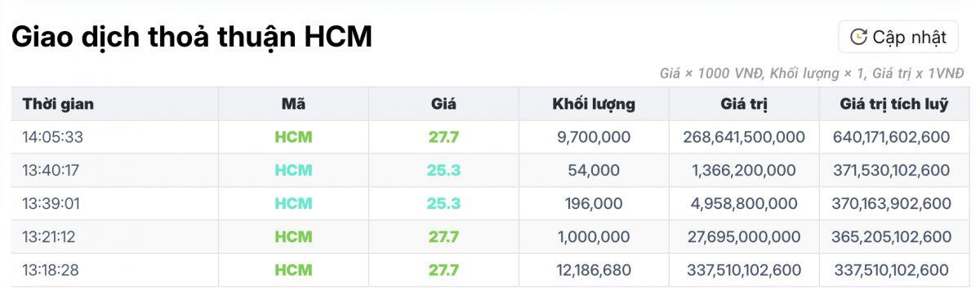Select the 268,641,500,000 value cell
Image resolution: width=980 pixels, height=306 pixels.
(x=744, y=137)
